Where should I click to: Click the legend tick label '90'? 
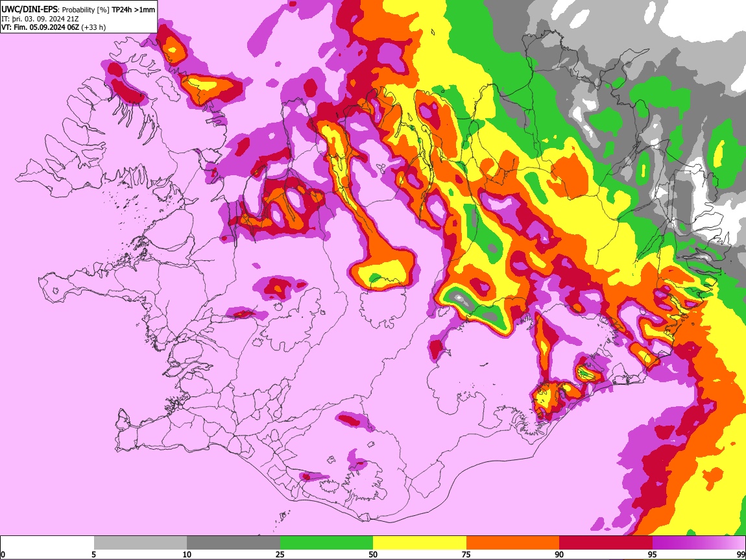(559, 555)
